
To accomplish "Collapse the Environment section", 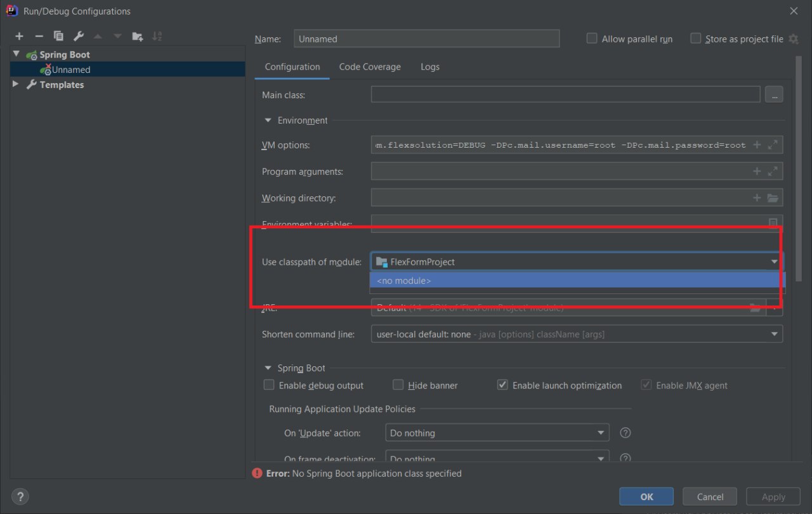I will pyautogui.click(x=268, y=120).
